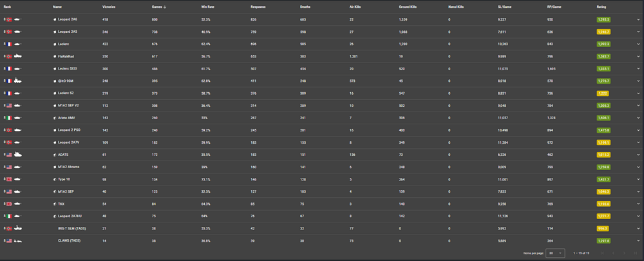Image resolution: width=644 pixels, height=261 pixels.
Task: Click the green 1,475.8 rating badge
Action: 604,130
